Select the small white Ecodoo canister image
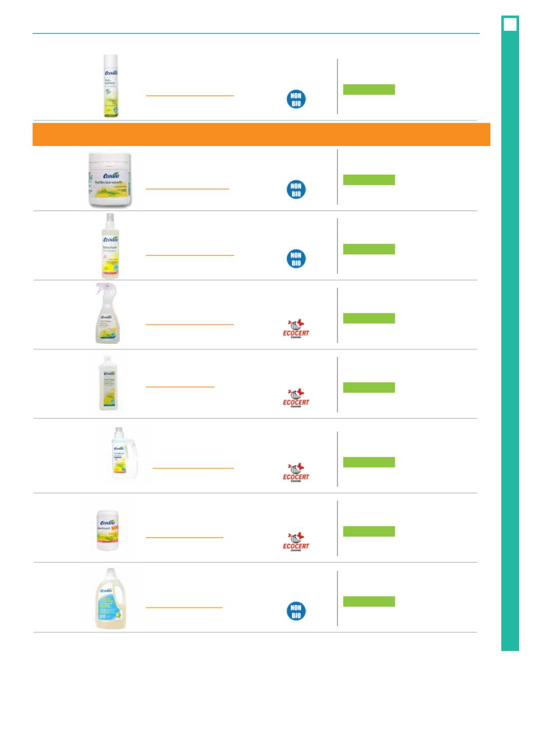The image size is (534, 756). click(x=108, y=530)
